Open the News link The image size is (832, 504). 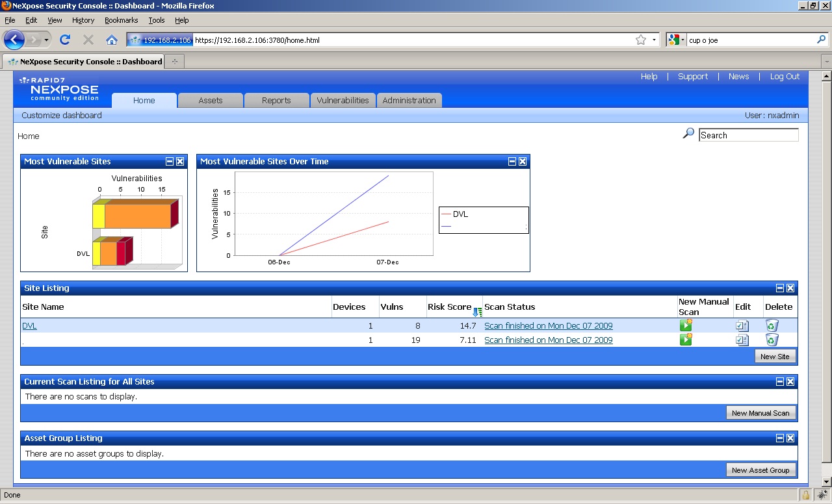tap(738, 76)
